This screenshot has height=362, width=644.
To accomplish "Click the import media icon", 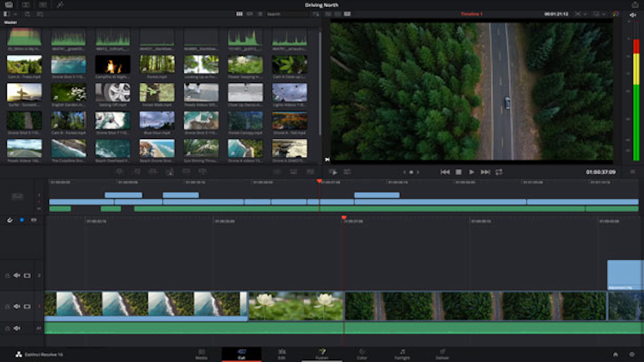I will pos(27,14).
